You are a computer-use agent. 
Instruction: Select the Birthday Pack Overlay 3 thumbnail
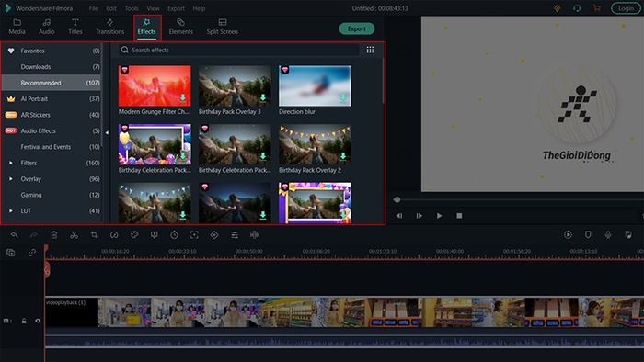(235, 85)
